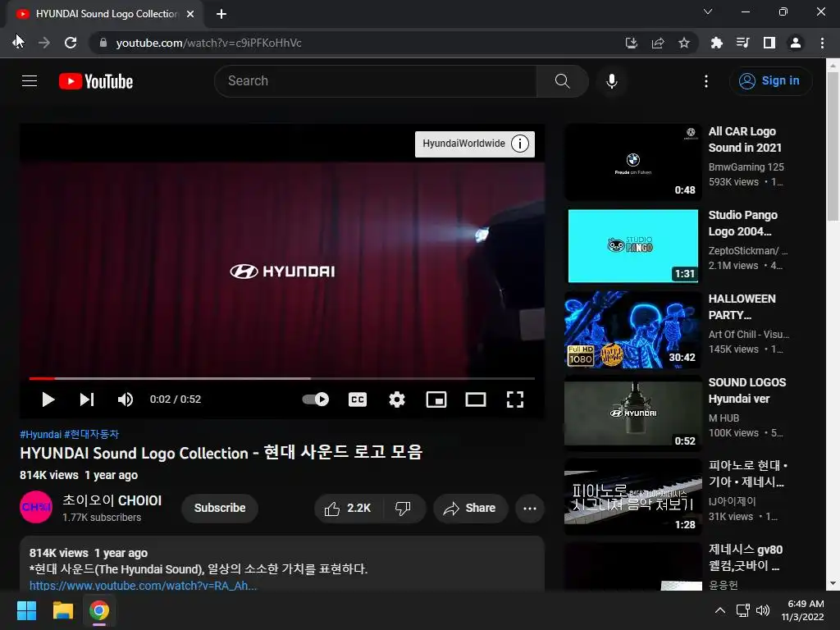Go forward in browser
Viewport: 840px width, 630px height.
click(x=44, y=43)
